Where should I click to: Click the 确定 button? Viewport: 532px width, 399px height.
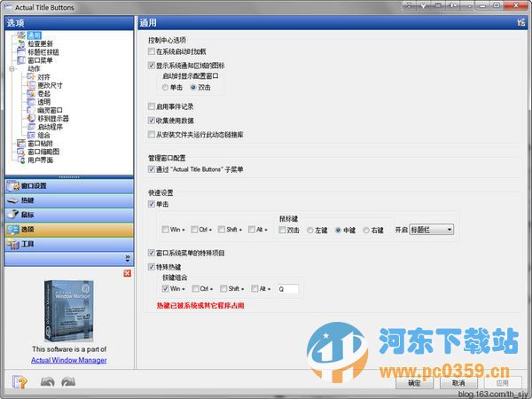click(414, 383)
